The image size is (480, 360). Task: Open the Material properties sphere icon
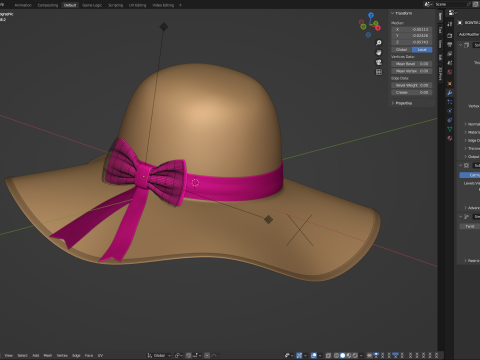(450, 138)
